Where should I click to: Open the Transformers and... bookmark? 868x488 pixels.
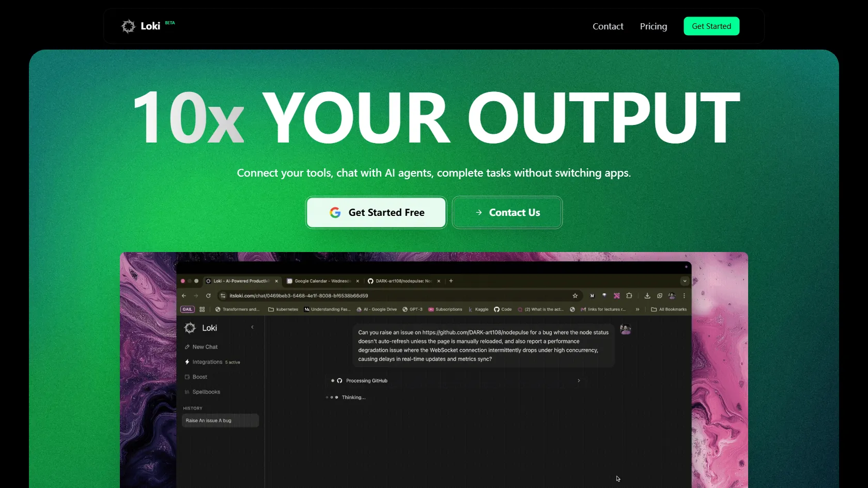click(237, 309)
